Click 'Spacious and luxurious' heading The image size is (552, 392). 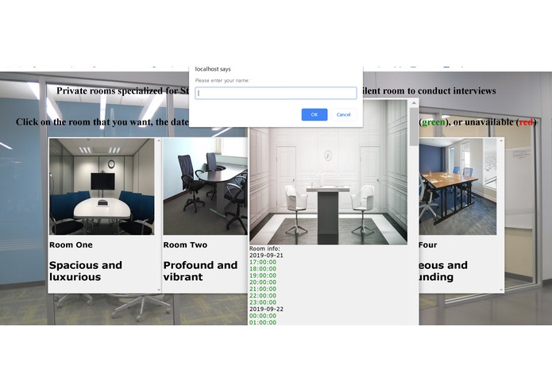coord(86,271)
